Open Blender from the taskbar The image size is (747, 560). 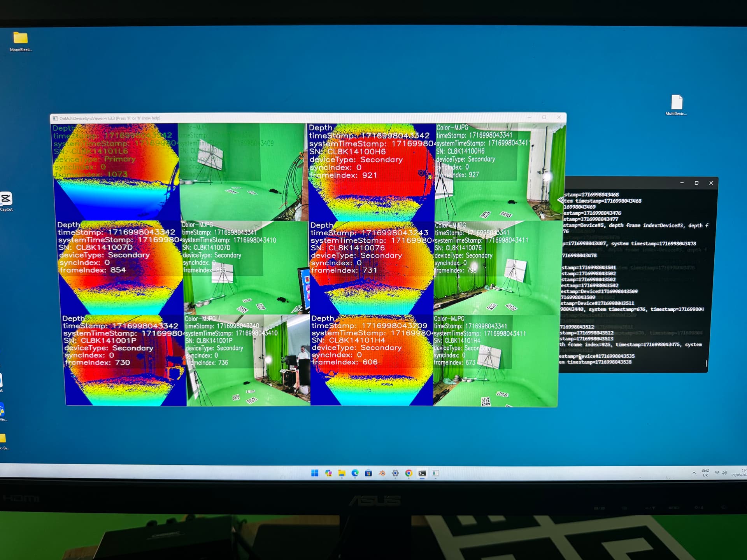382,473
